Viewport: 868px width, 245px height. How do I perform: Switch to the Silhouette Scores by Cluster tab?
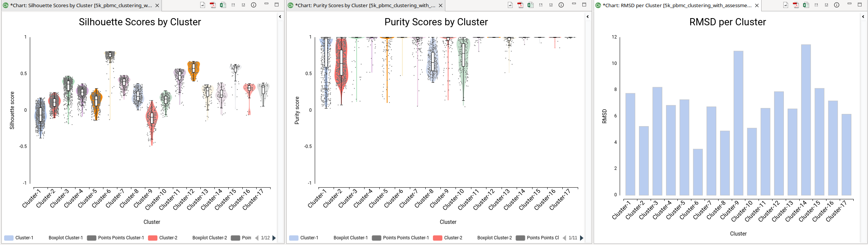79,5
